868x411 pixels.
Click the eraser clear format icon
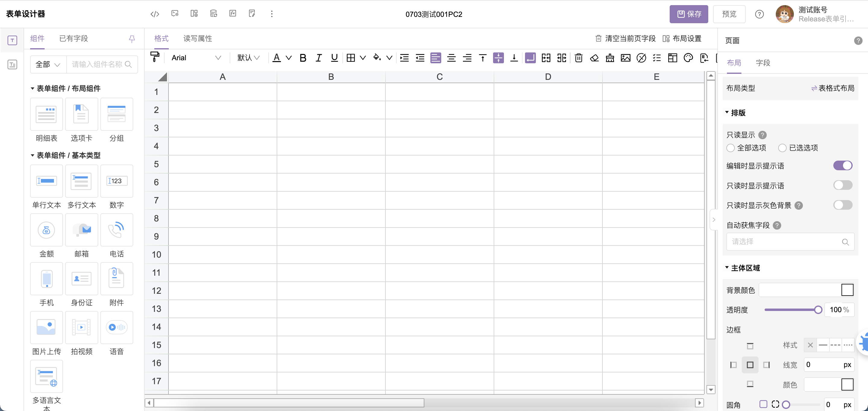point(594,58)
